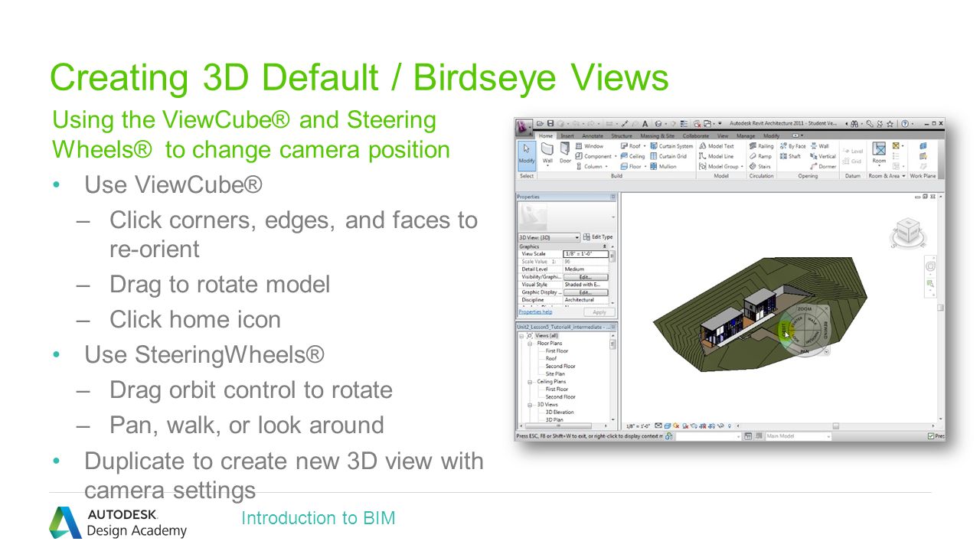Click Edit button for Graphic Display options

pos(586,292)
